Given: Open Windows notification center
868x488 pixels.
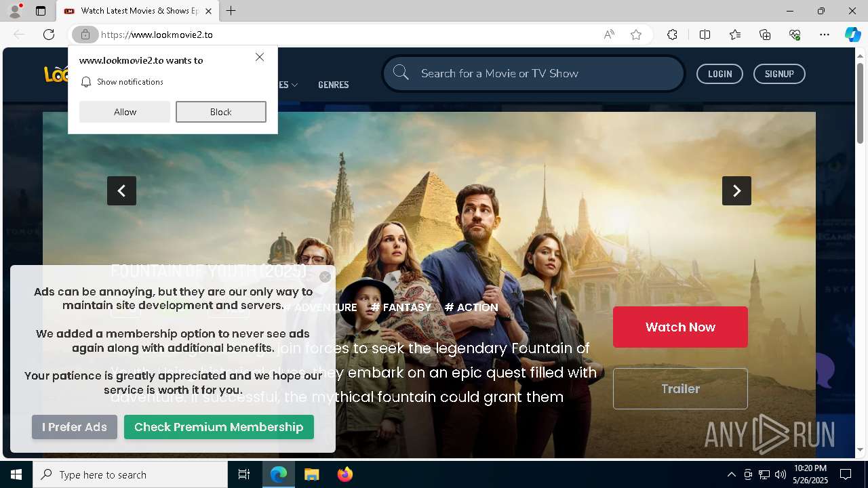Looking at the screenshot, I should (846, 474).
